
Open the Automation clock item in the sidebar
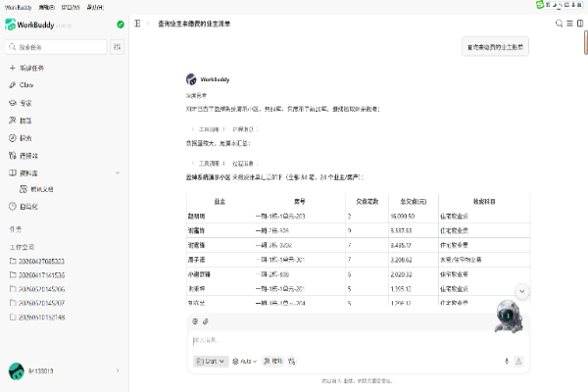click(24, 207)
